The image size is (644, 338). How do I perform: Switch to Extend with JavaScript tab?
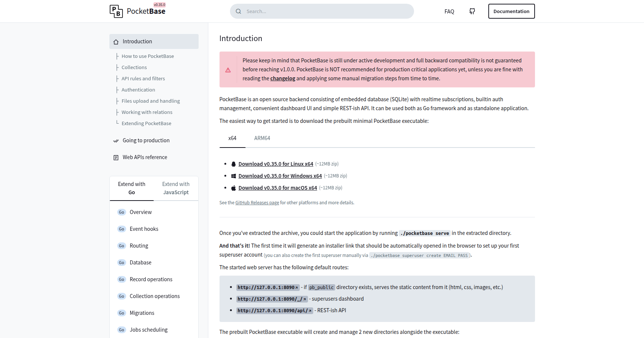176,188
